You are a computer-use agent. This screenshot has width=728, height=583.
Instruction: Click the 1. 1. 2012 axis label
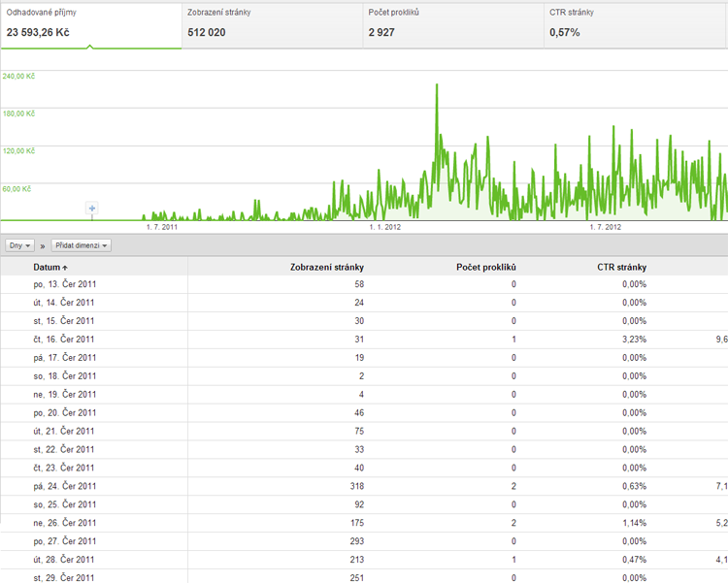click(x=385, y=227)
